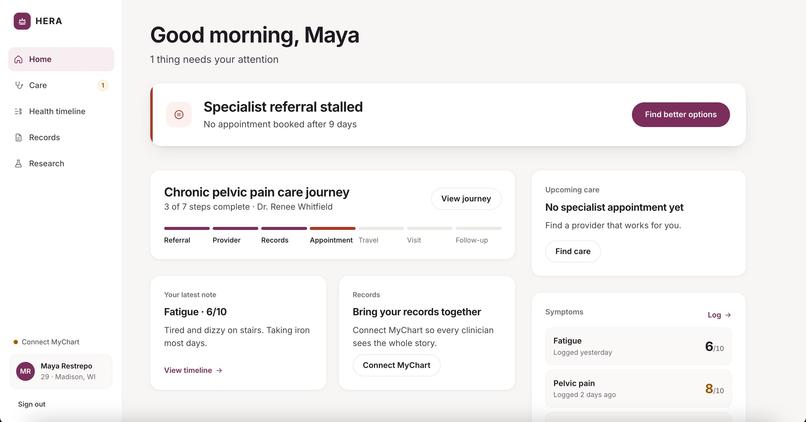Click 'No appointment booked after 9 days'
806x422 pixels.
280,124
